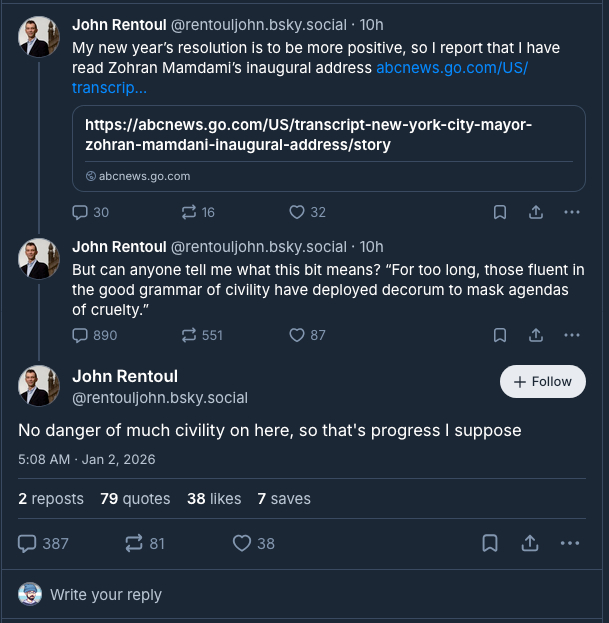
Task: Click reply icon on first post (30)
Action: [82, 212]
